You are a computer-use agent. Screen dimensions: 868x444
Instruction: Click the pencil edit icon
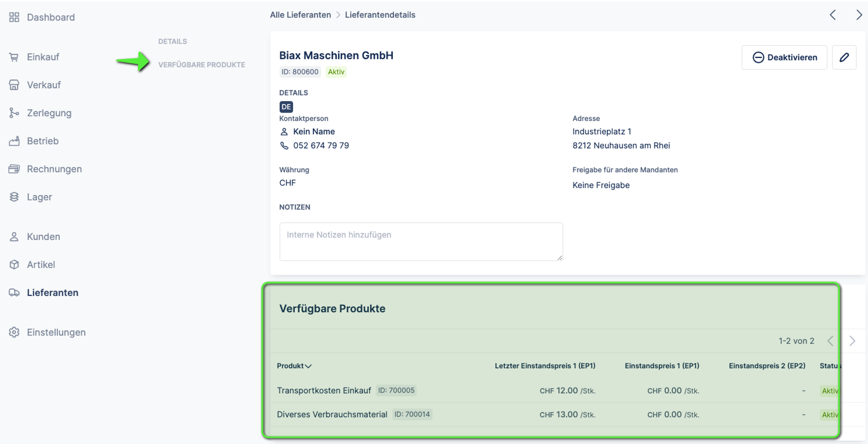click(x=844, y=57)
